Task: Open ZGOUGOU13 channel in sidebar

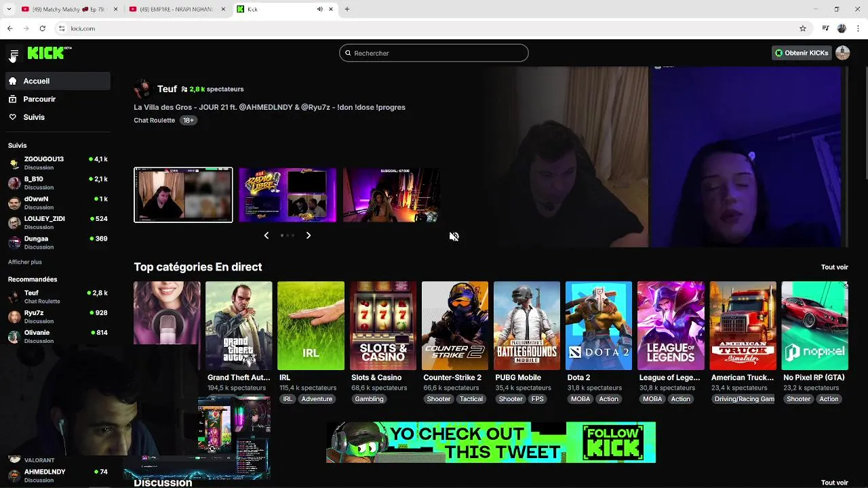Action: pos(58,163)
